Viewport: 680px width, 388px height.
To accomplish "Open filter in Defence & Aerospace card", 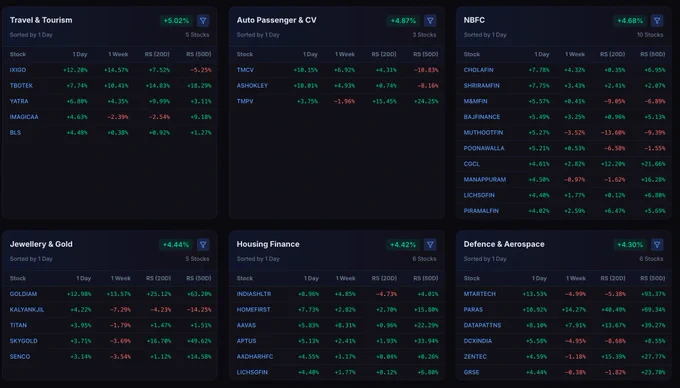I will (657, 245).
